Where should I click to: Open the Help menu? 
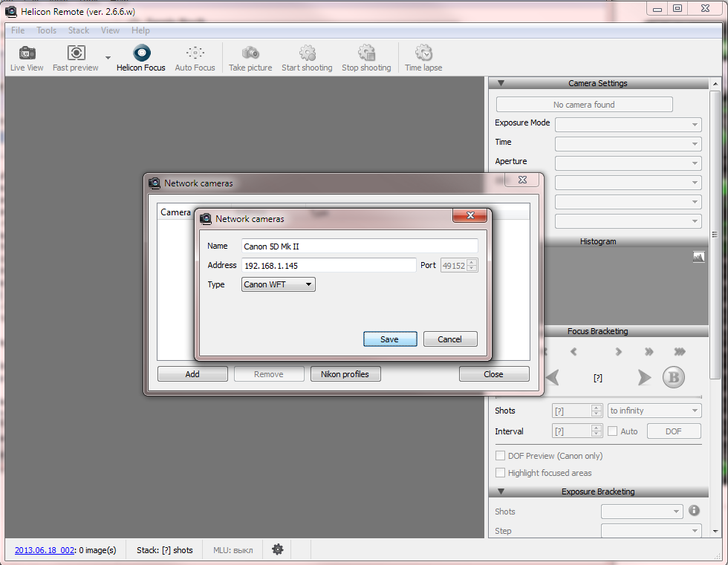pyautogui.click(x=140, y=30)
